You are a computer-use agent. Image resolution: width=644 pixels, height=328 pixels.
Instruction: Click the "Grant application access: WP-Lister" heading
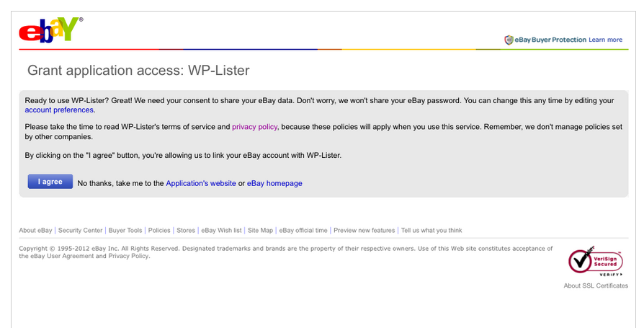tap(138, 71)
